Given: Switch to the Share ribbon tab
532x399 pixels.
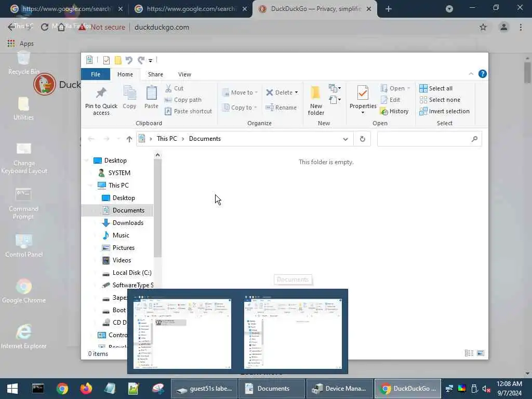Looking at the screenshot, I should point(155,74).
